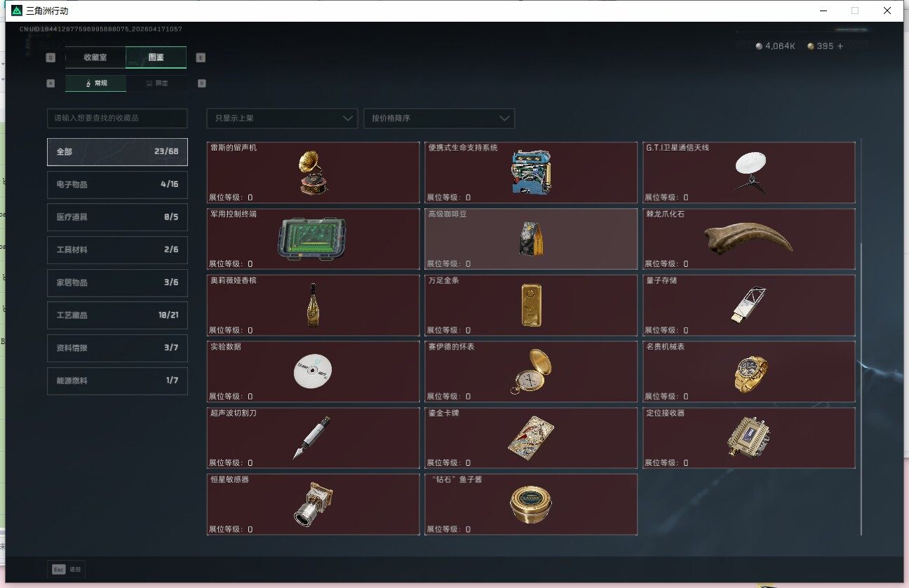Viewport: 909px width, 588px height.
Task: Click the 三角洲行动 window title text
Action: [47, 11]
